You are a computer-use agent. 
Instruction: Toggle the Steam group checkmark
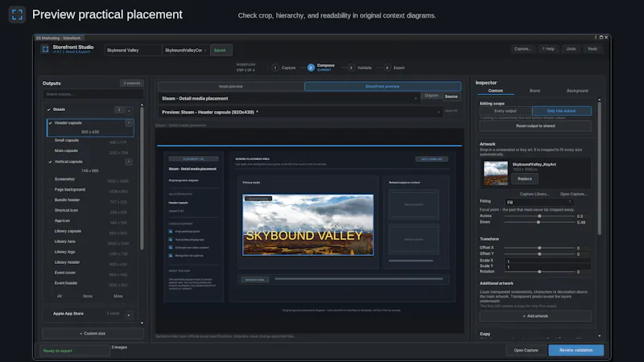49,109
